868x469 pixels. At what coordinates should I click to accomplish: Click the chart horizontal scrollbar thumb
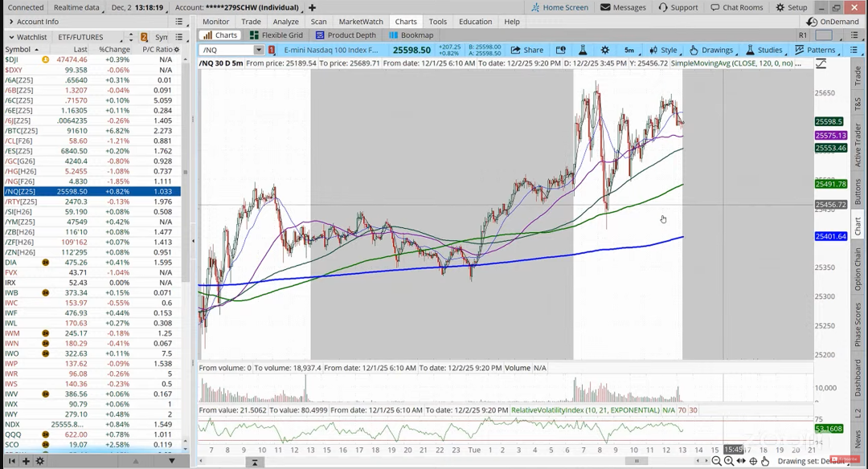[637, 461]
